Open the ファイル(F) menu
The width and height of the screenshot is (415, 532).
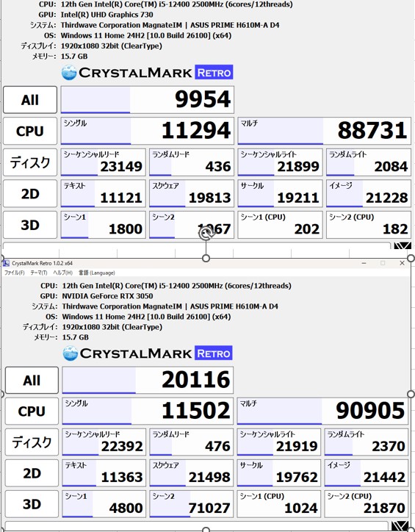[14, 273]
